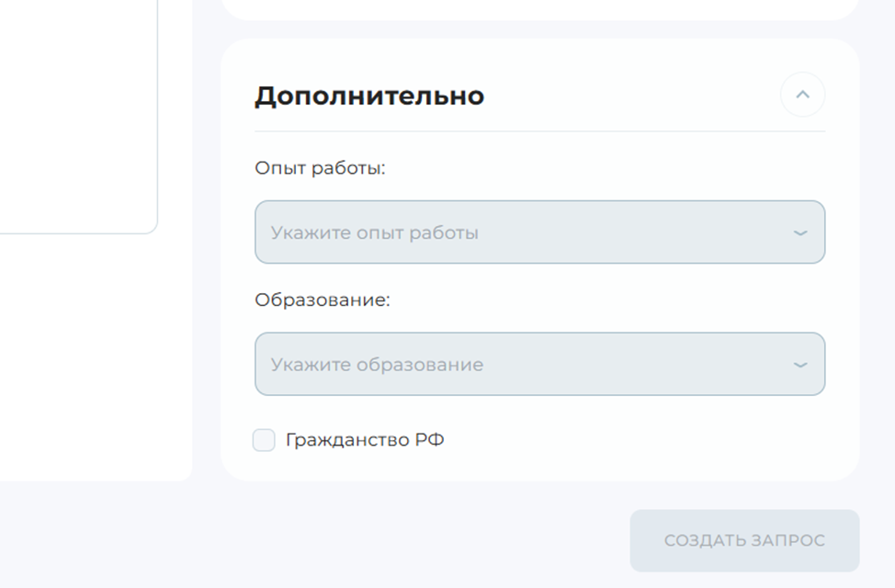Viewport: 895px width, 588px height.
Task: Click the Опыт работы: field label
Action: pyautogui.click(x=320, y=169)
